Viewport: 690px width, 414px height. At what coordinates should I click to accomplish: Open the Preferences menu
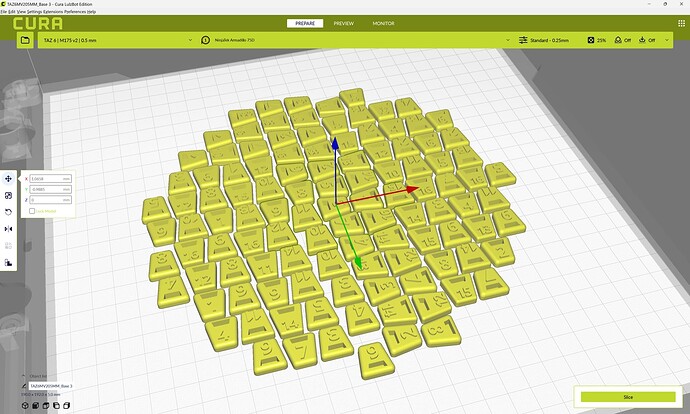75,11
